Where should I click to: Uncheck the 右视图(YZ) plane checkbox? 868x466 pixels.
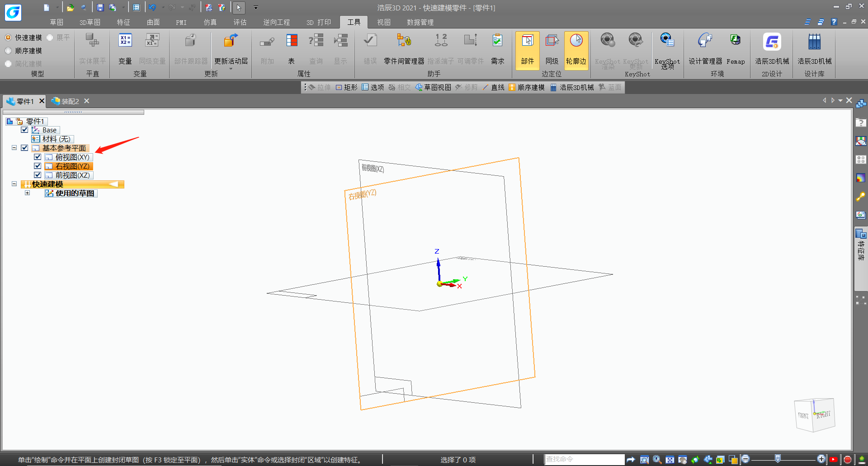tap(38, 166)
